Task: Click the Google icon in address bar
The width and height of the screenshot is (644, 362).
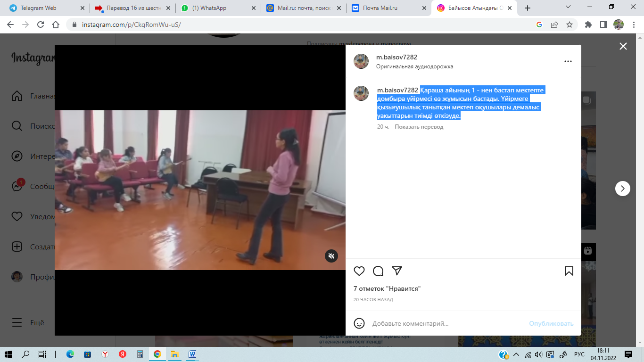Action: coord(539,25)
